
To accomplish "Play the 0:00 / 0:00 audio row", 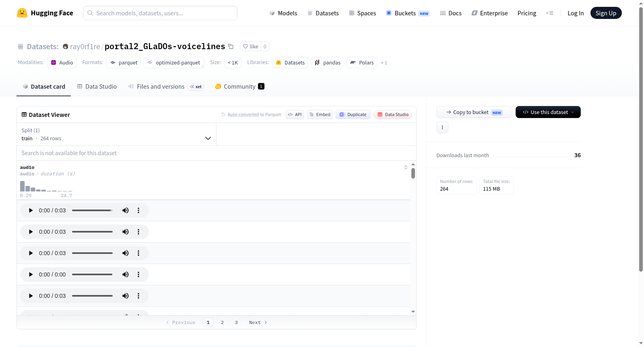I will (x=31, y=274).
